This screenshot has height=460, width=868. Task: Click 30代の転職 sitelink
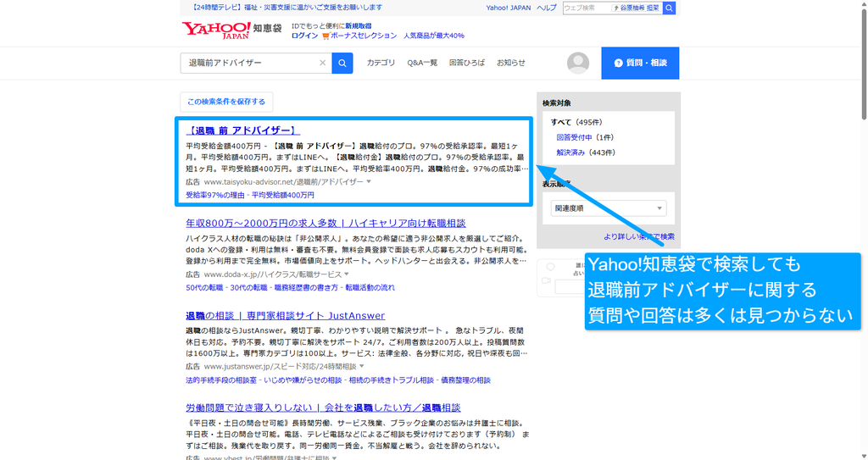click(248, 287)
